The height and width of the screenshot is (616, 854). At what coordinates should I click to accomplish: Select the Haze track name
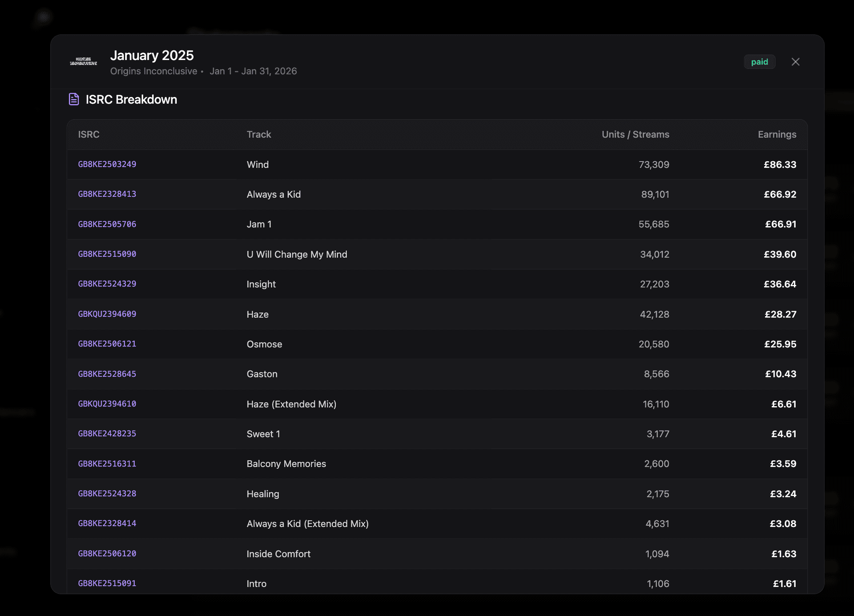258,314
